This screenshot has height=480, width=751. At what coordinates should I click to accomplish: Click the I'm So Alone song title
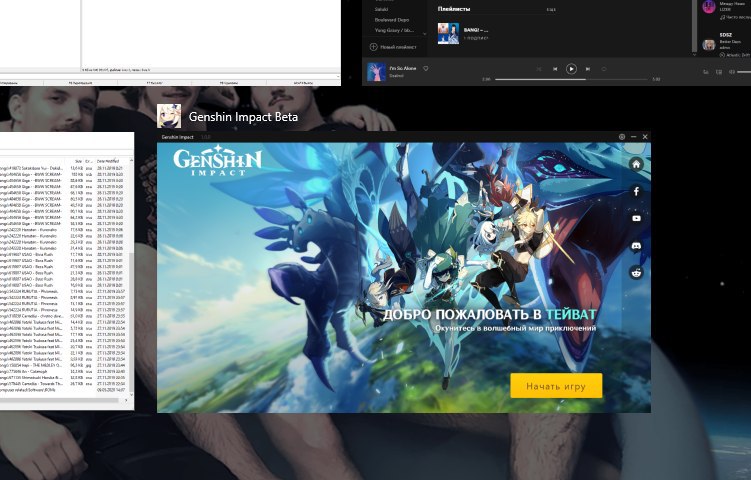[403, 69]
